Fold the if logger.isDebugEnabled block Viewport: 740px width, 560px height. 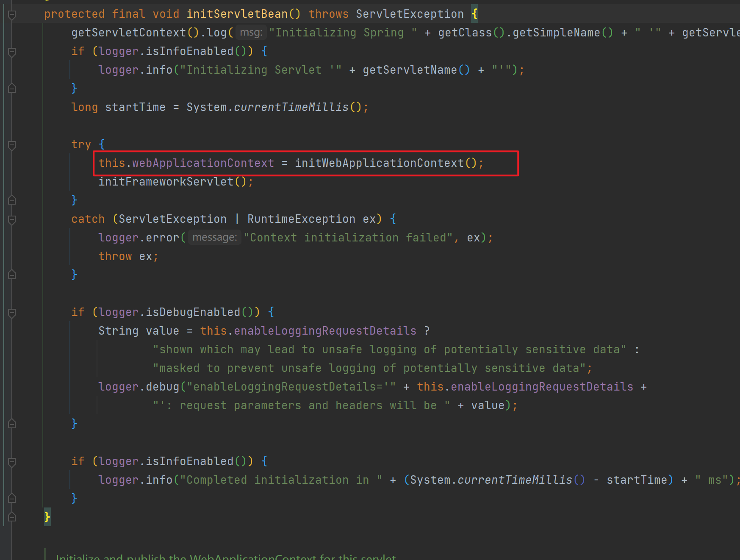tap(12, 313)
